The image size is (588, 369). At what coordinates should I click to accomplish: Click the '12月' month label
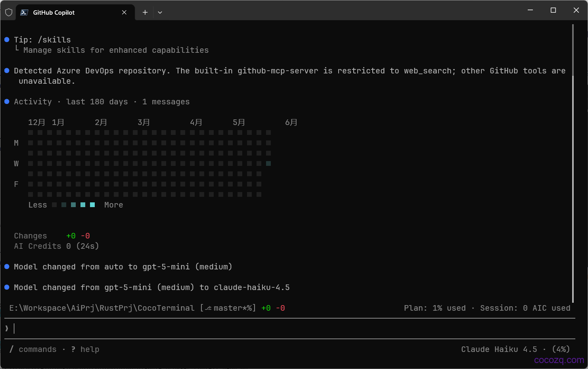(x=36, y=122)
